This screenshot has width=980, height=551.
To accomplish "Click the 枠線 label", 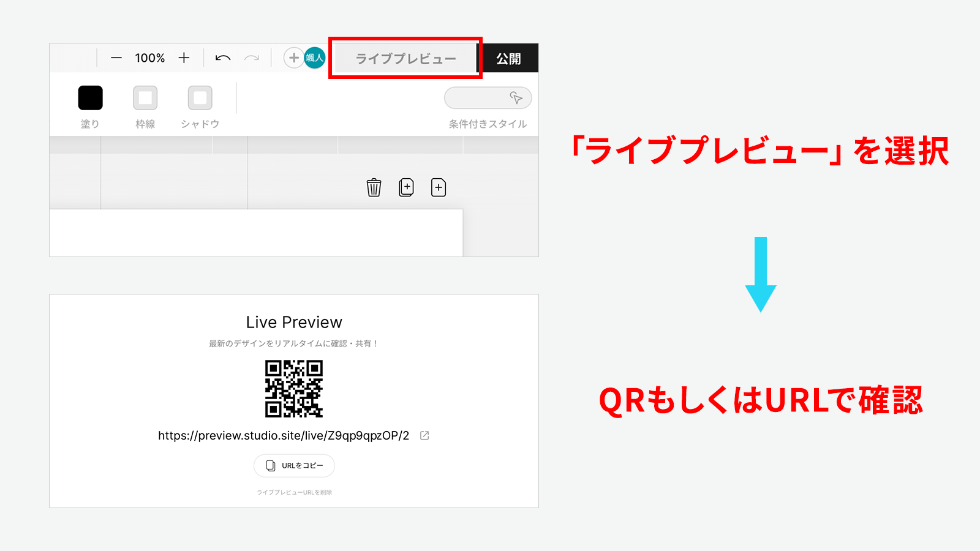I will (x=145, y=124).
